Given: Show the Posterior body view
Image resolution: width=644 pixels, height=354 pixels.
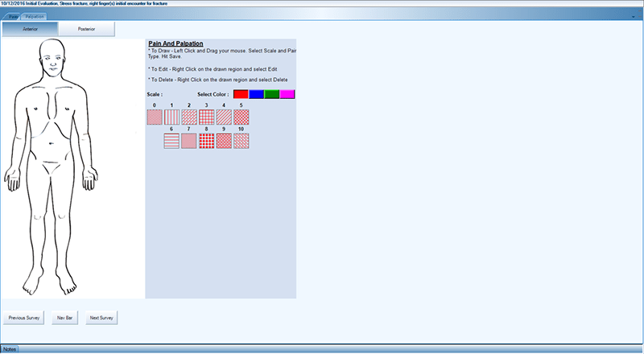Looking at the screenshot, I should pos(86,29).
